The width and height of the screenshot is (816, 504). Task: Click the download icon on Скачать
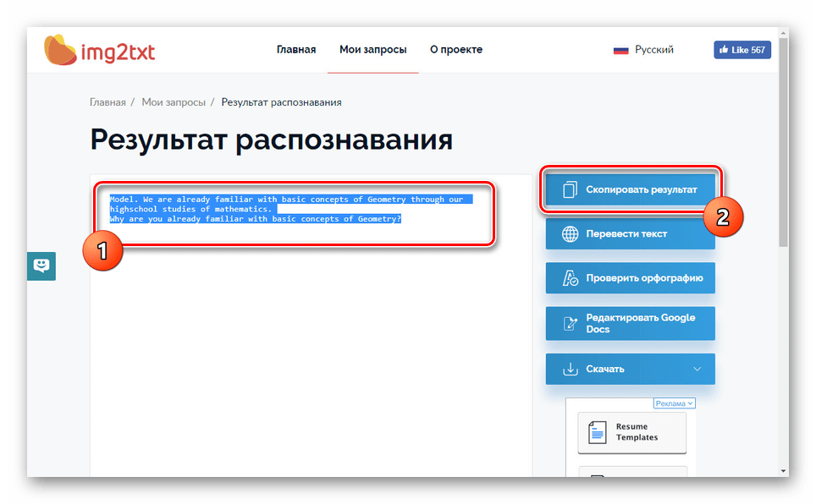coord(570,369)
